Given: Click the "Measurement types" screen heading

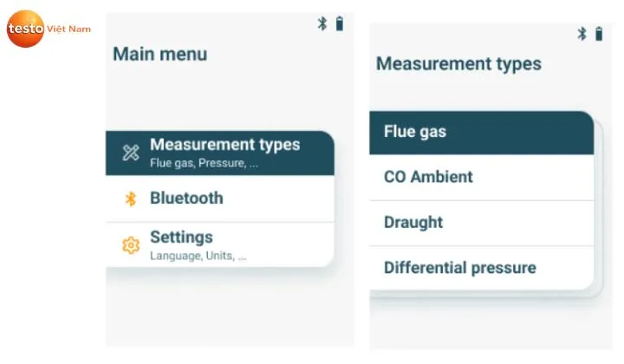Looking at the screenshot, I should click(x=458, y=64).
